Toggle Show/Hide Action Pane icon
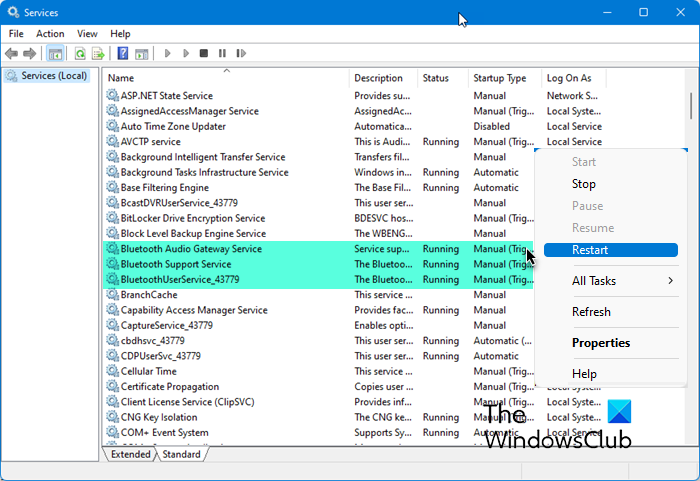Image resolution: width=700 pixels, height=481 pixels. [x=142, y=54]
